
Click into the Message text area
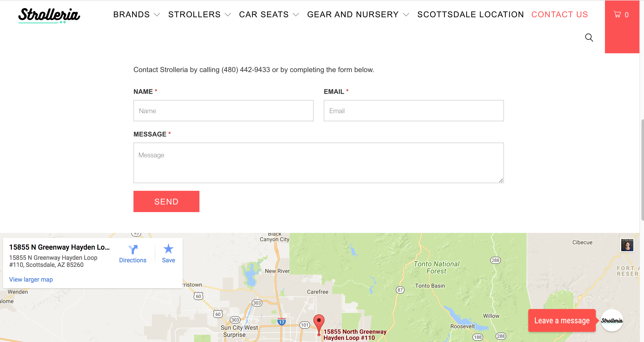pyautogui.click(x=319, y=163)
